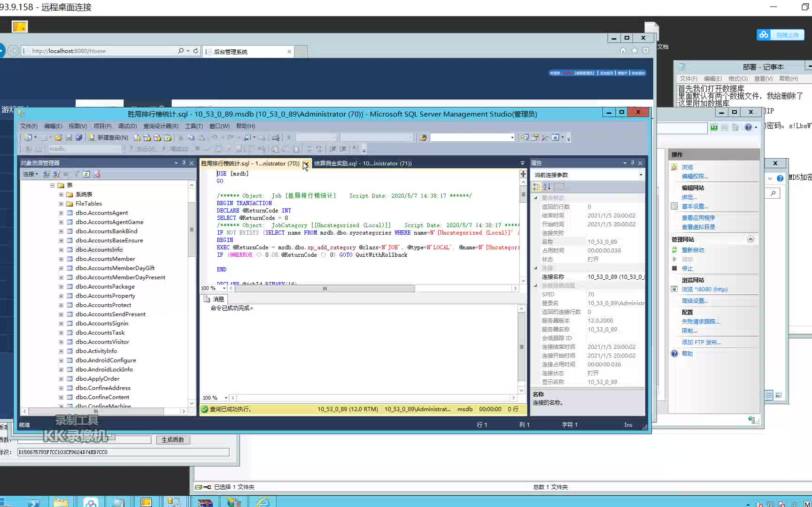Click 基本设置... link in IIS actions
This screenshot has height=507, width=812.
(x=695, y=207)
